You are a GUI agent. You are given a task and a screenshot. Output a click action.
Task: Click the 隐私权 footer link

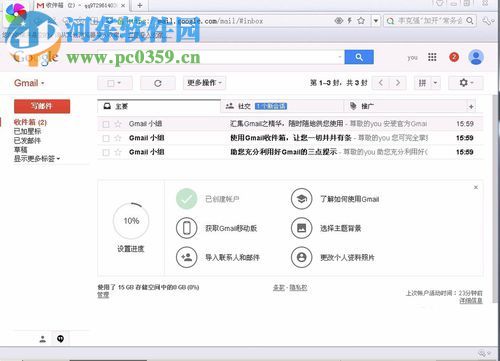click(x=298, y=287)
